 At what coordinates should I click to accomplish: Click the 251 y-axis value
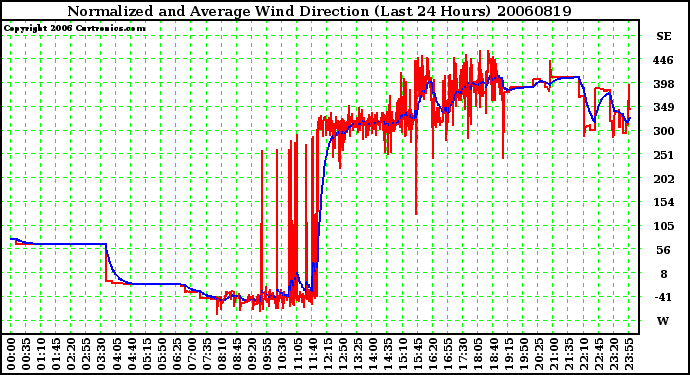pos(663,155)
